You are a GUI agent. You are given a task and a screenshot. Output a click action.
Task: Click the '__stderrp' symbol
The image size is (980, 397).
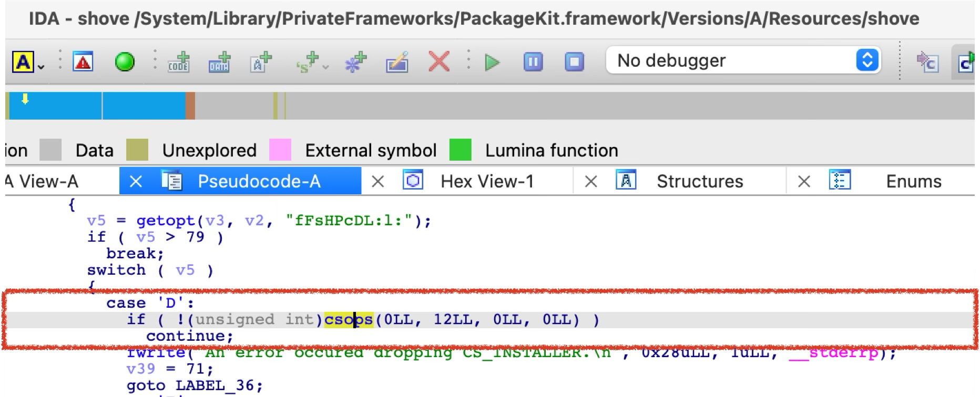point(834,353)
